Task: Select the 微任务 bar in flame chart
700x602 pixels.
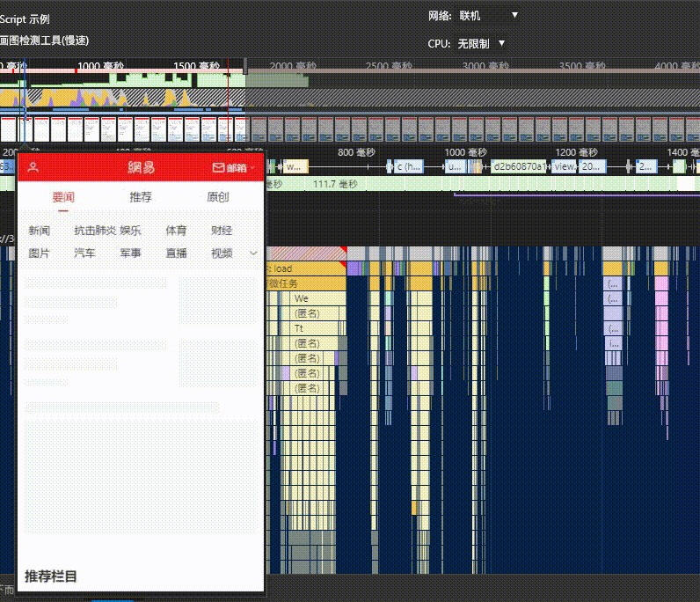Action: [x=306, y=283]
